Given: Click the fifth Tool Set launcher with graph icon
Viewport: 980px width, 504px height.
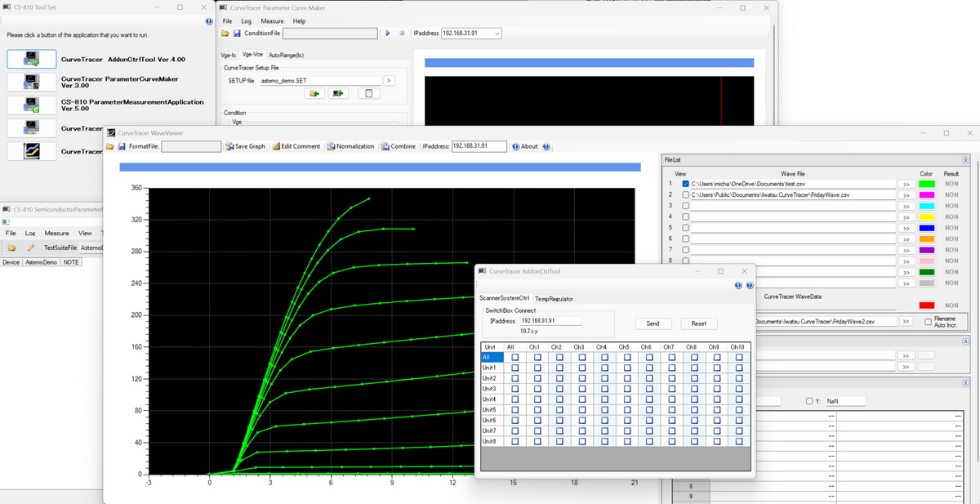Looking at the screenshot, I should point(32,151).
